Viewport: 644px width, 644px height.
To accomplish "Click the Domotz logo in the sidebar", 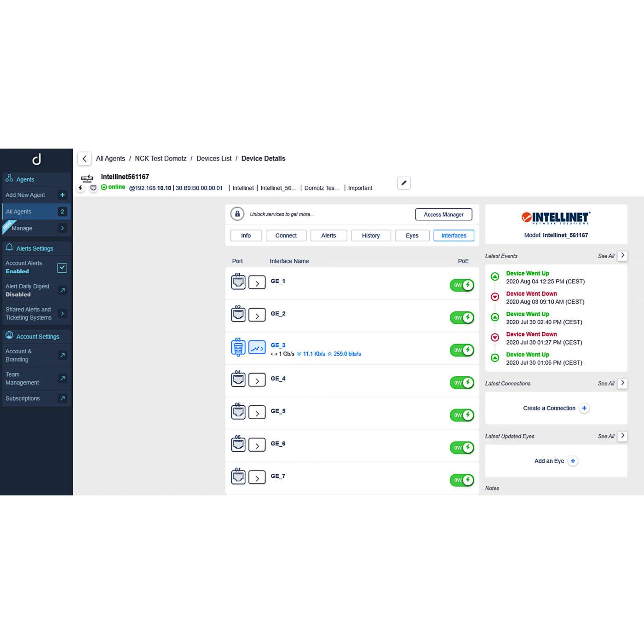I will [x=36, y=159].
